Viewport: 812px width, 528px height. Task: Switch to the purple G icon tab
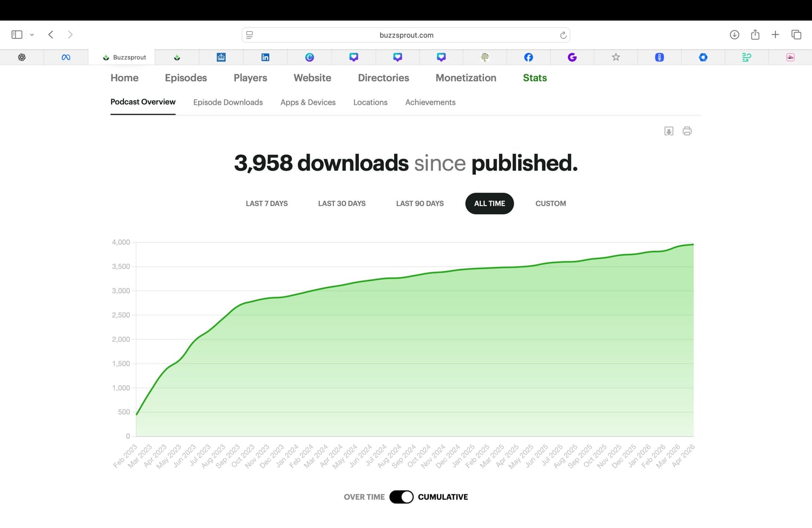point(572,57)
